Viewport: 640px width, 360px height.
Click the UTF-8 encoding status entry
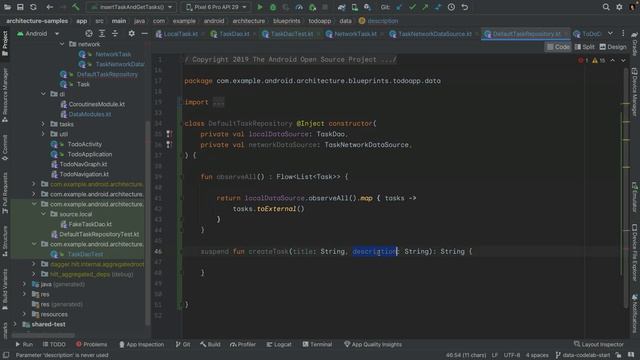pos(512,355)
